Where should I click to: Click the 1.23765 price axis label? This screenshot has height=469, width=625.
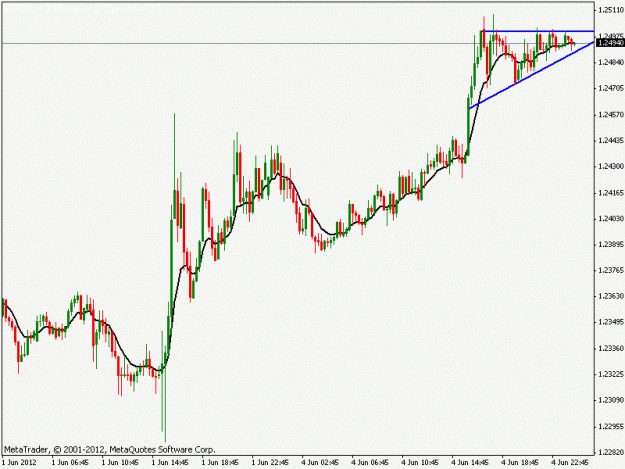click(x=611, y=270)
